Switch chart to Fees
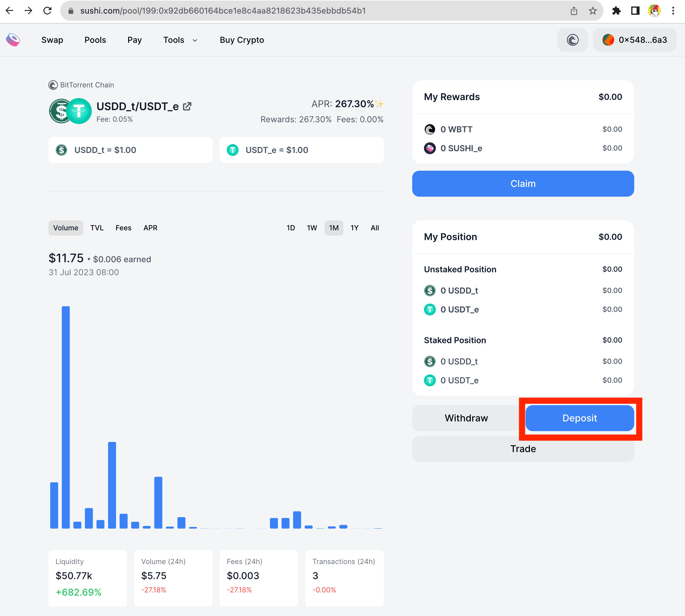The image size is (685, 616). [x=123, y=228]
